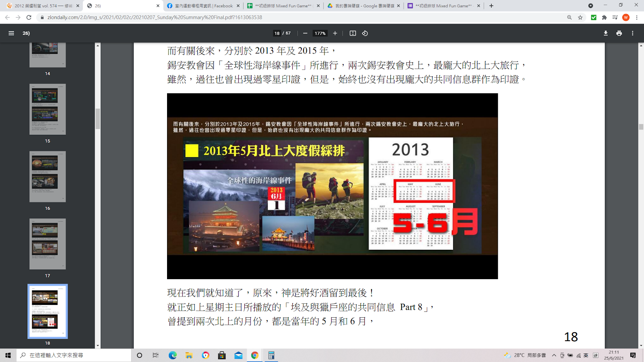644x362 pixels.
Task: Click the thumbnail panel scrollbar handle
Action: click(97, 119)
